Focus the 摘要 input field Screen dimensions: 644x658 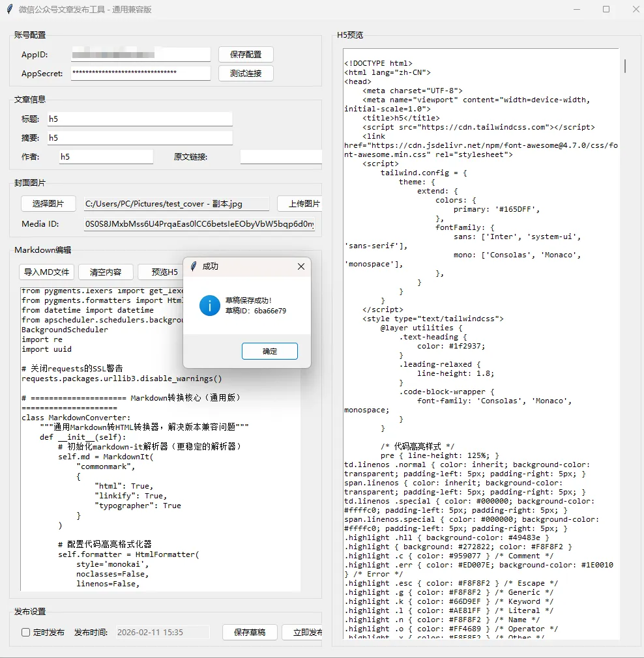click(x=139, y=137)
